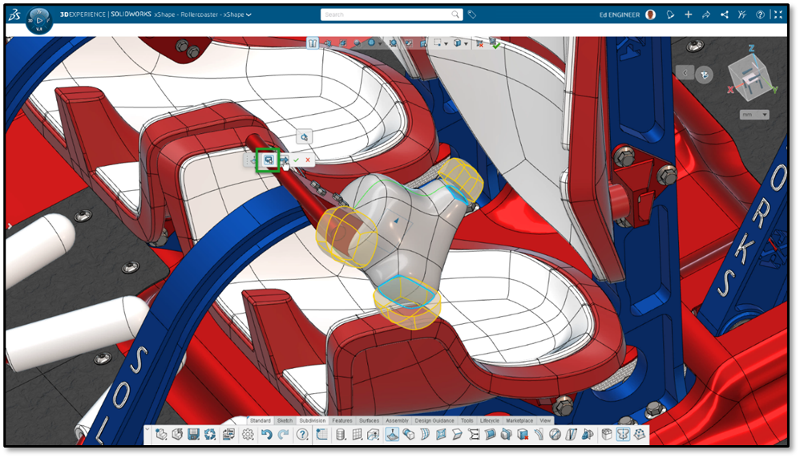Image resolution: width=800 pixels, height=458 pixels.
Task: Open the Help question mark in bottom toolbar
Action: (304, 435)
